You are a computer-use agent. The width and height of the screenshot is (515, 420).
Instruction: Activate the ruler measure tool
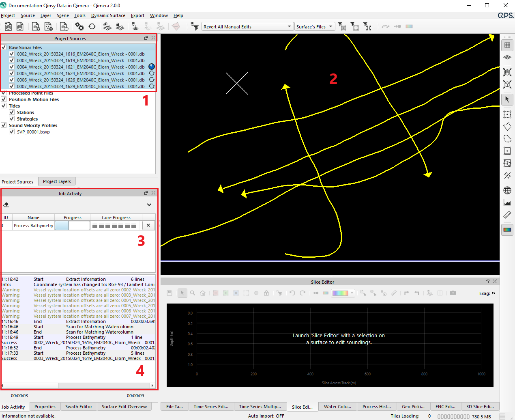point(507,215)
